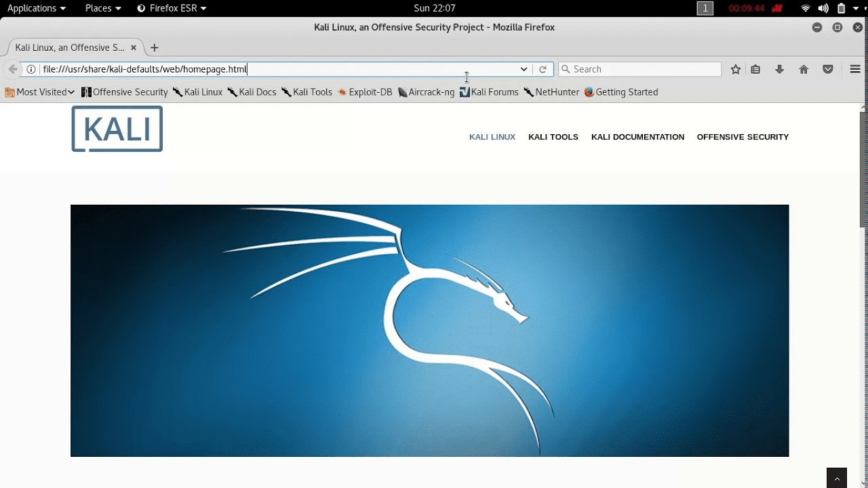Viewport: 868px width, 488px height.
Task: Open the downloads arrow icon
Action: (779, 69)
